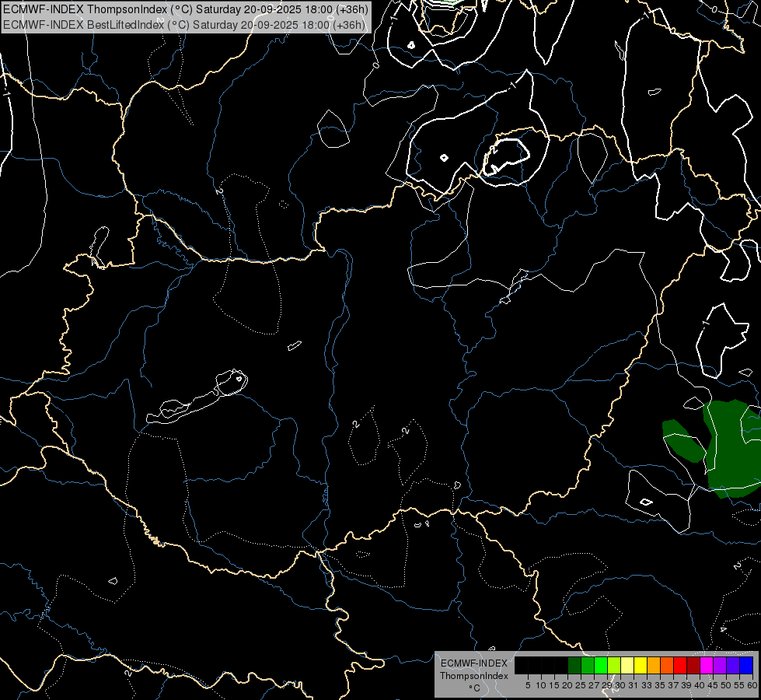Select the bright green 27–29 legend swatch
The height and width of the screenshot is (700, 761).
click(601, 665)
